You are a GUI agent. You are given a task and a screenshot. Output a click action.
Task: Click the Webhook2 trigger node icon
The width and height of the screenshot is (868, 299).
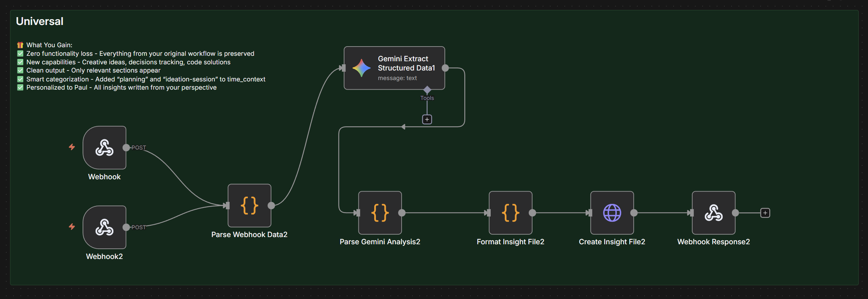click(105, 227)
